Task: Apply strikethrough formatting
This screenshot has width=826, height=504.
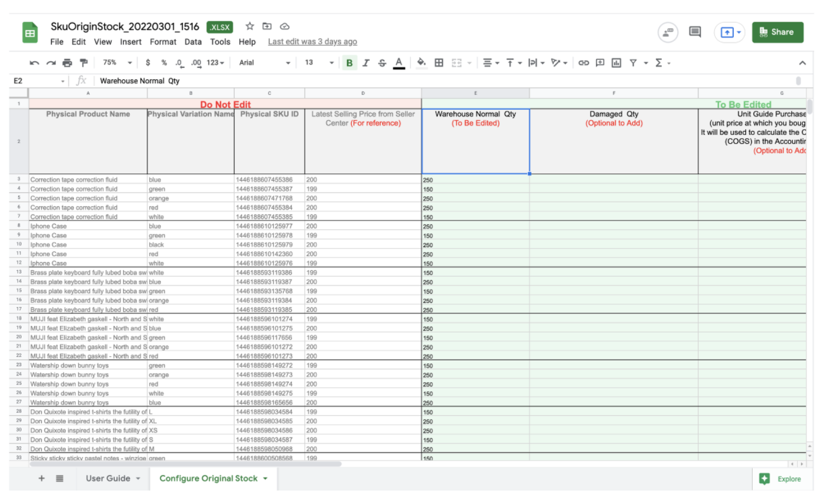Action: point(382,62)
